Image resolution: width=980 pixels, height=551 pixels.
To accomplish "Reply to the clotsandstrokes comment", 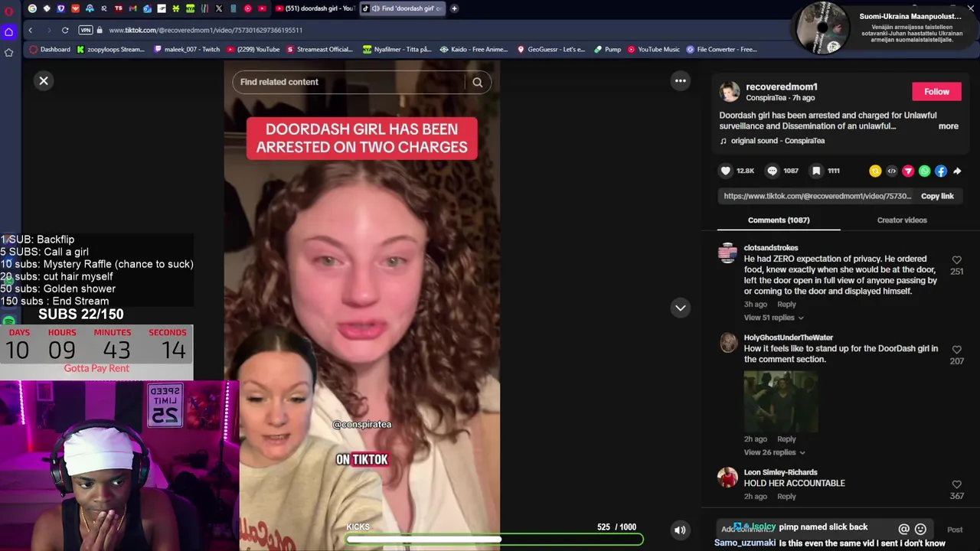I will pyautogui.click(x=786, y=305).
